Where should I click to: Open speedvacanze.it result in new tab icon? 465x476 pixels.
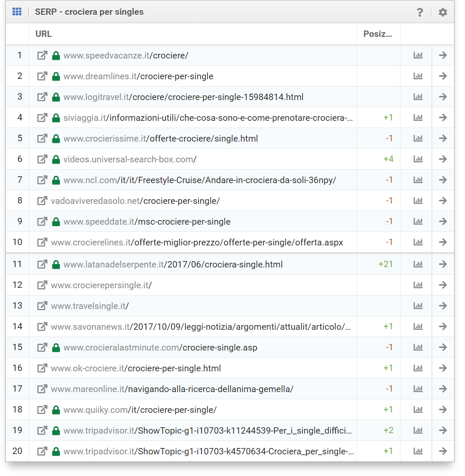tap(42, 55)
